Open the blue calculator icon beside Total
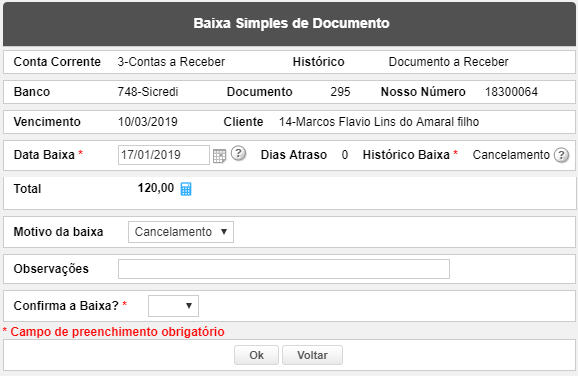Viewport: 578px width, 376px height. tap(186, 189)
